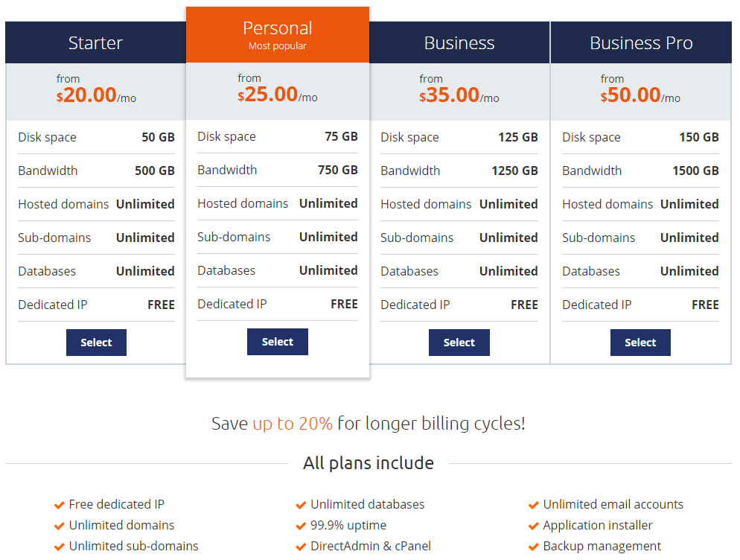Click the checkmark next to Application installer
Viewport: 740px width, 560px height.
tap(533, 525)
